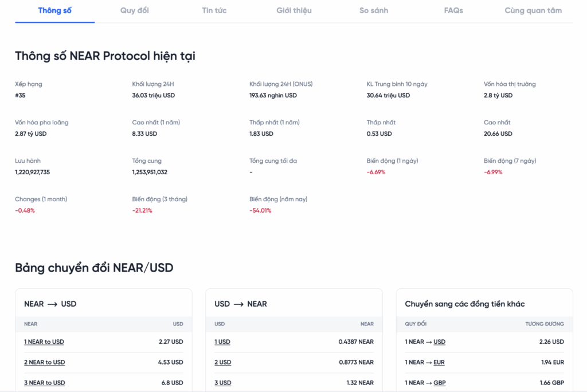Click the KL Trung bình 10 ngày label

[397, 84]
